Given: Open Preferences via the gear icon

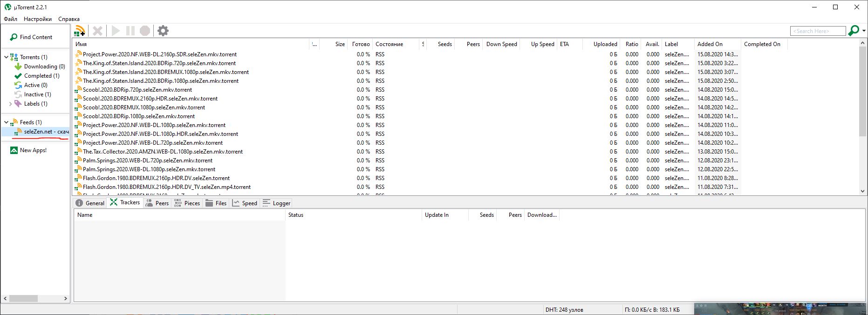Looking at the screenshot, I should [163, 31].
